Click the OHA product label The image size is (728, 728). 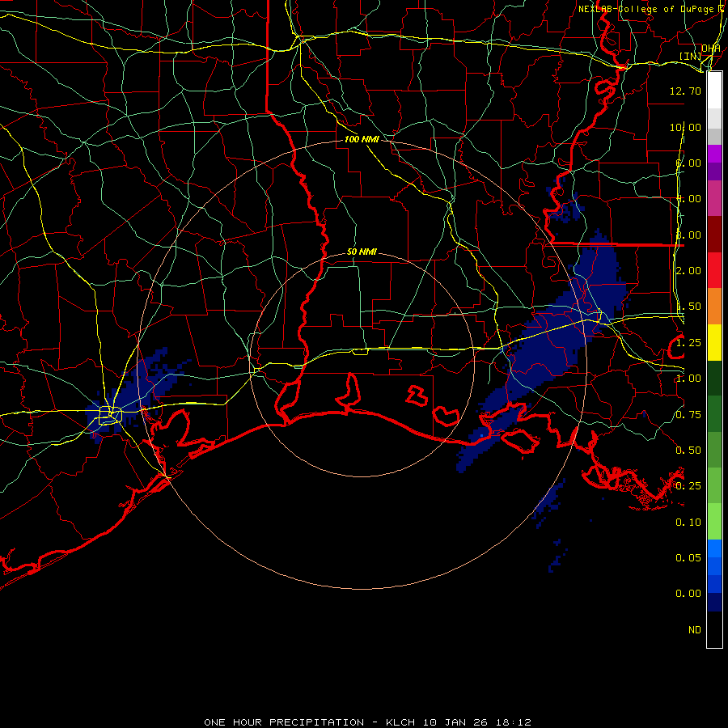tap(711, 48)
